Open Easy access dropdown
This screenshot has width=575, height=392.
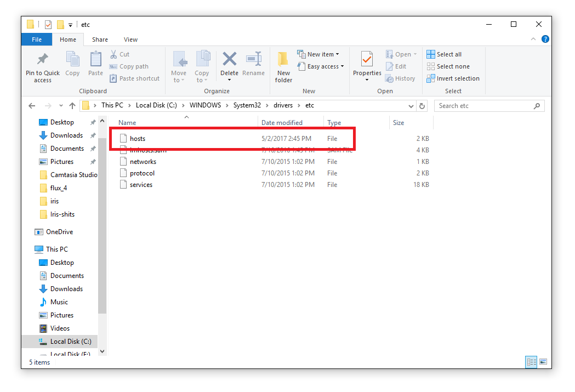tap(321, 66)
